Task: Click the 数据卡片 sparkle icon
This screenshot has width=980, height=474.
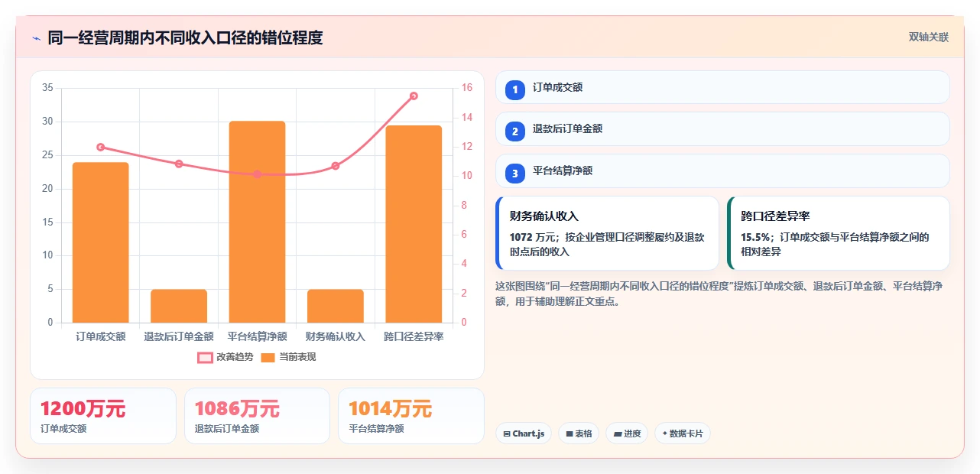Action: 664,433
